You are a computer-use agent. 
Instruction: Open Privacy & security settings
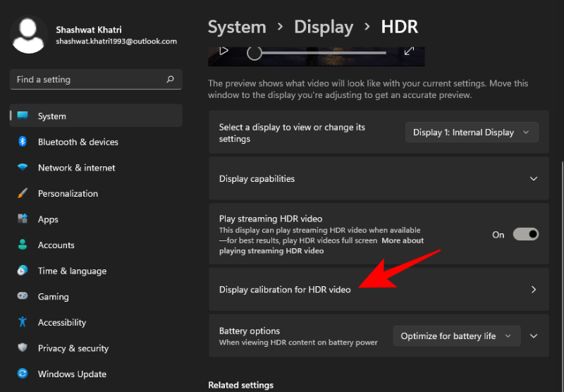coord(73,348)
